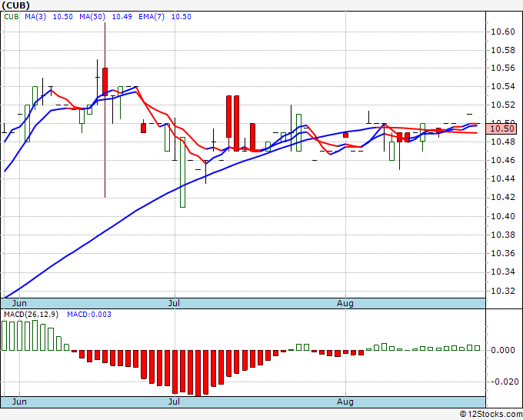Viewport: 523px width, 420px height.
Task: Click the 10.38 price axis label
Action: [503, 235]
